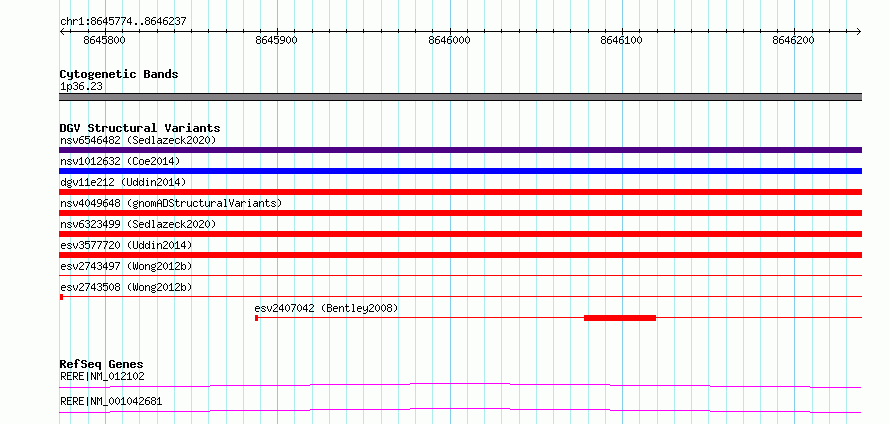Select the red bar under esv3577720
Viewport: 890px width, 424px height.
460,255
